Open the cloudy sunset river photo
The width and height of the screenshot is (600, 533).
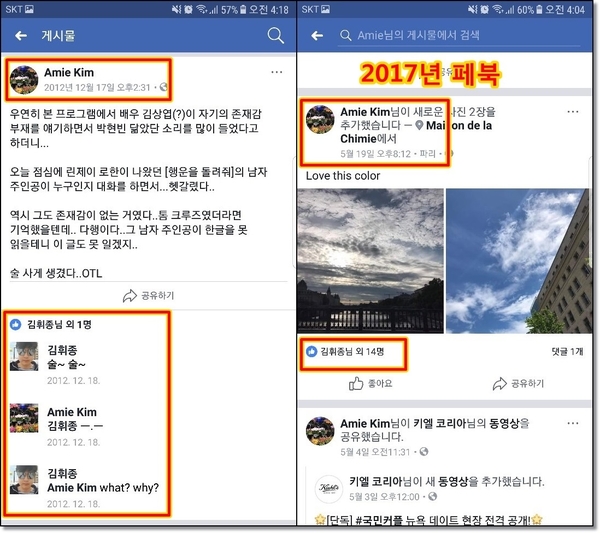tap(370, 261)
